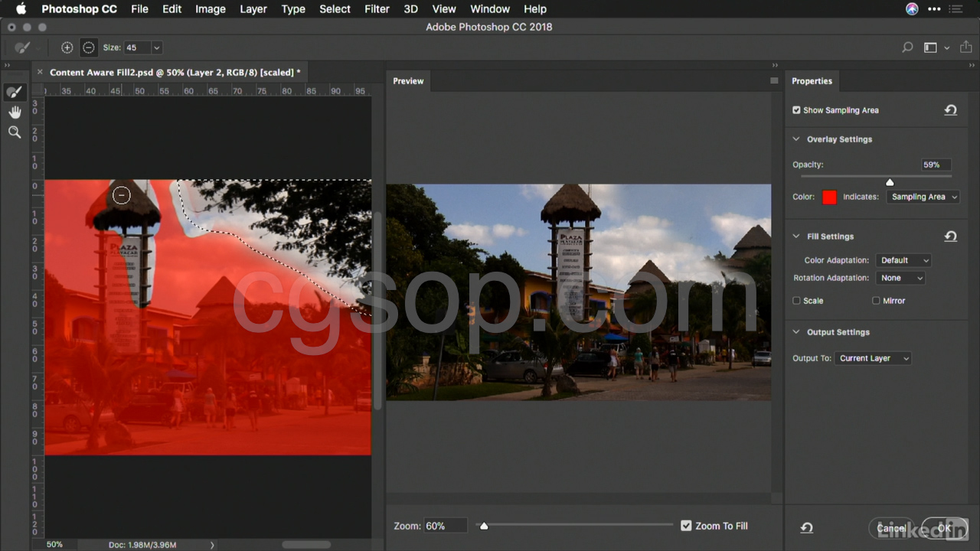Click the add-to-sampling-area plus icon
Viewport: 980px width, 551px height.
point(67,47)
